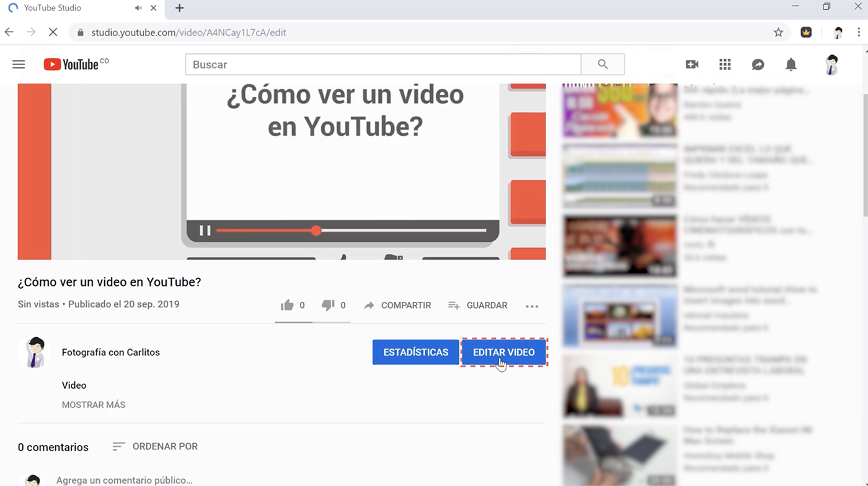Go back with the browser arrow

coord(9,32)
